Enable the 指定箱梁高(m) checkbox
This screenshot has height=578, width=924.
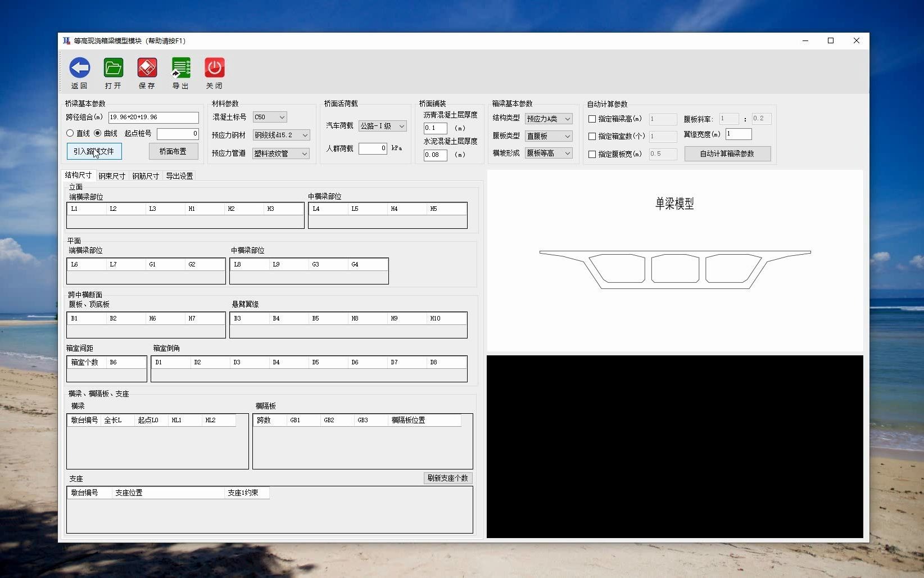592,119
